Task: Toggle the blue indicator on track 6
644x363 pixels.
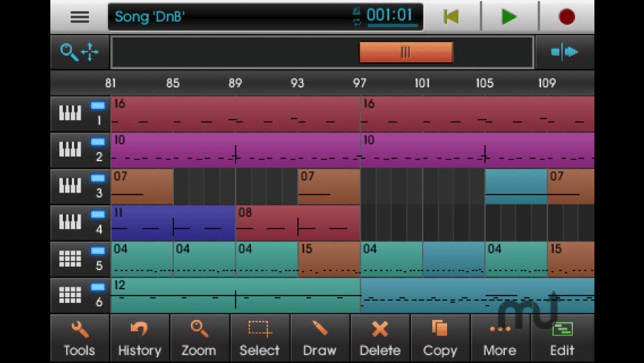Action: pyautogui.click(x=98, y=287)
